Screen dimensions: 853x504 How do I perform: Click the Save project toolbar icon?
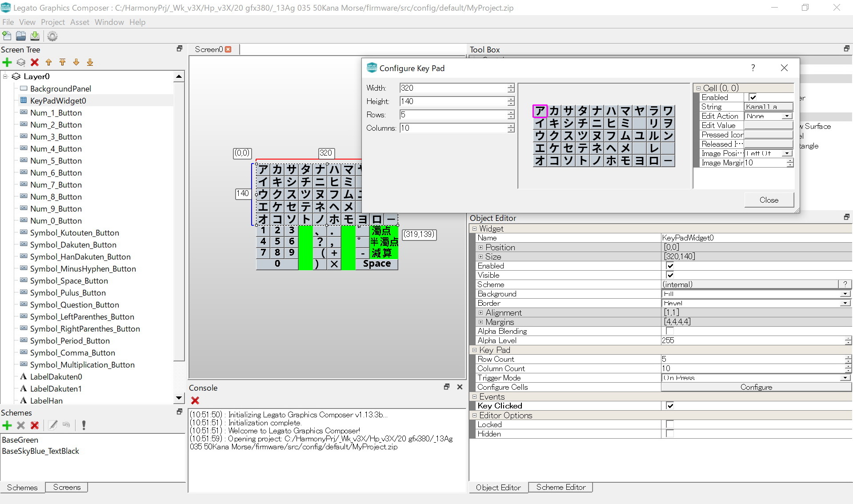(x=35, y=36)
